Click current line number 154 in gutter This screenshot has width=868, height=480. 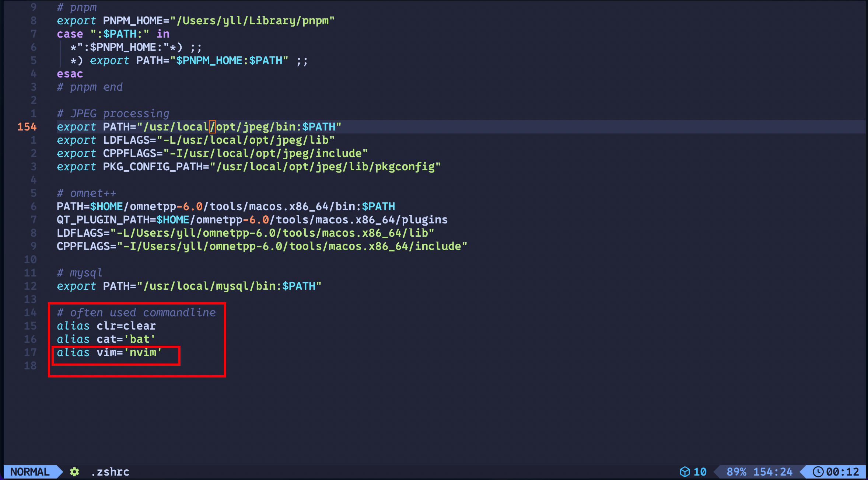(x=27, y=127)
